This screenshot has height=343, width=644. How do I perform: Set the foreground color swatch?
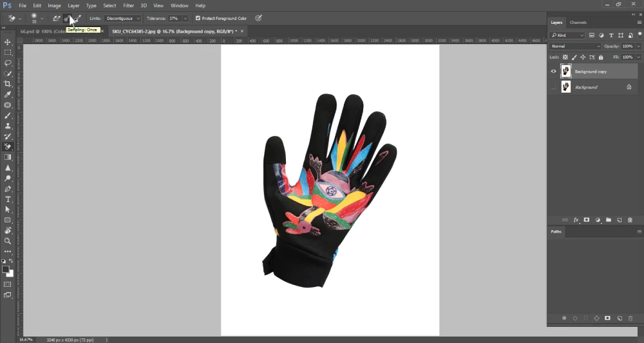click(x=5, y=269)
